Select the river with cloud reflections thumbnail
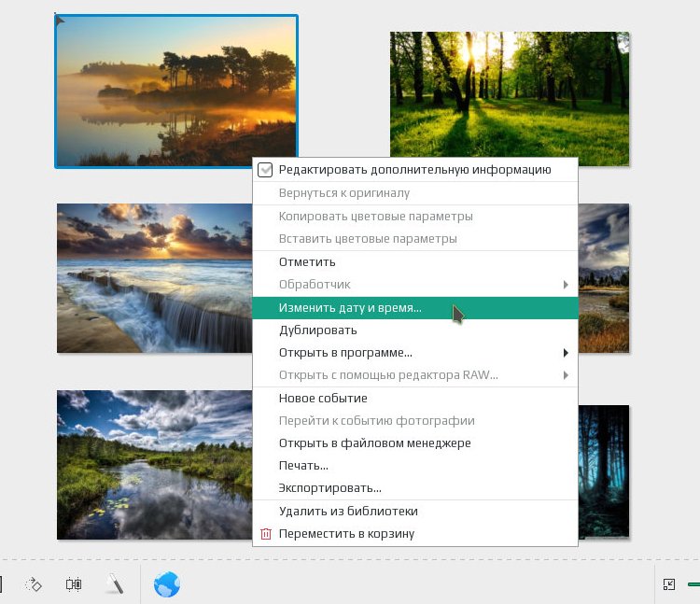This screenshot has width=700, height=604. click(154, 465)
